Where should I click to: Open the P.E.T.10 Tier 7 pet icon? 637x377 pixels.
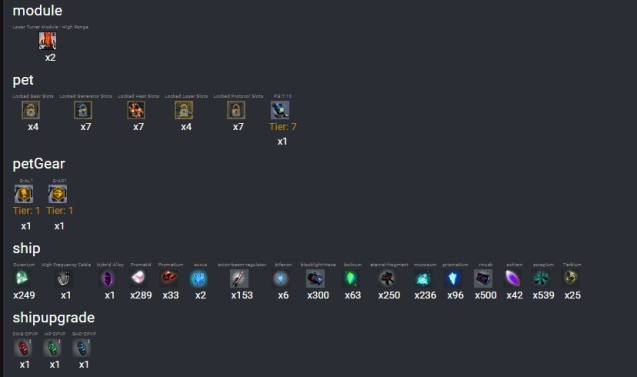[x=280, y=110]
